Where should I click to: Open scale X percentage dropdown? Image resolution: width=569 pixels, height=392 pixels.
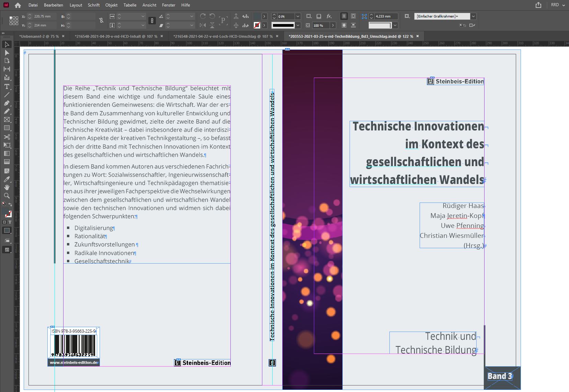pyautogui.click(x=143, y=16)
